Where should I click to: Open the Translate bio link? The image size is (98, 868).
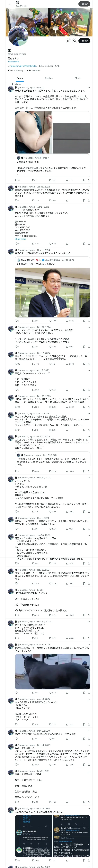pos(14,62)
